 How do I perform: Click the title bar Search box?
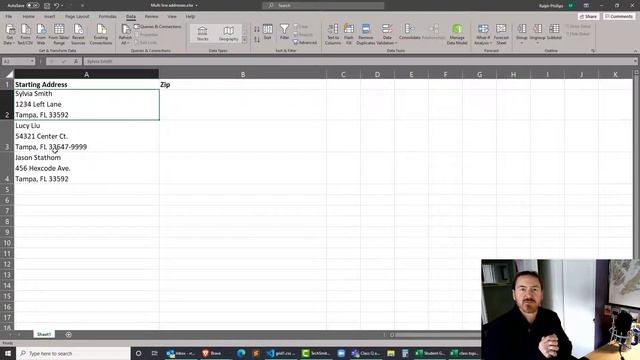click(x=323, y=5)
